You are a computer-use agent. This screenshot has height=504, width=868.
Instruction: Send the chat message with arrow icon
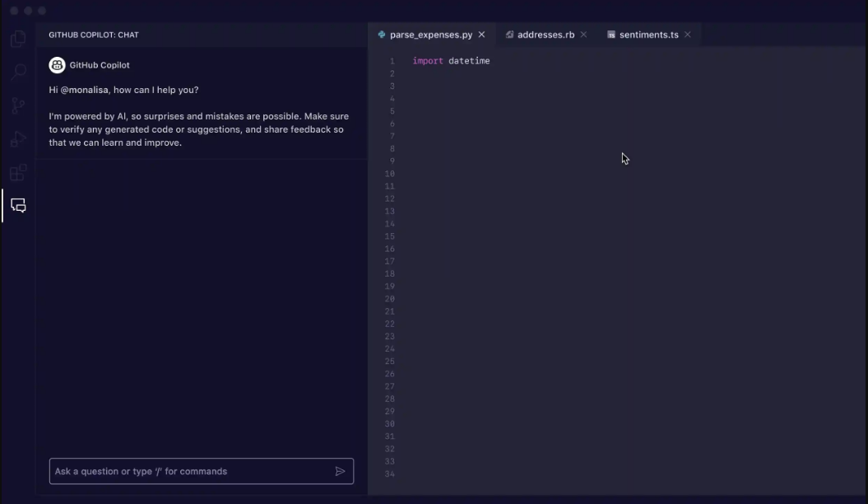pyautogui.click(x=340, y=471)
